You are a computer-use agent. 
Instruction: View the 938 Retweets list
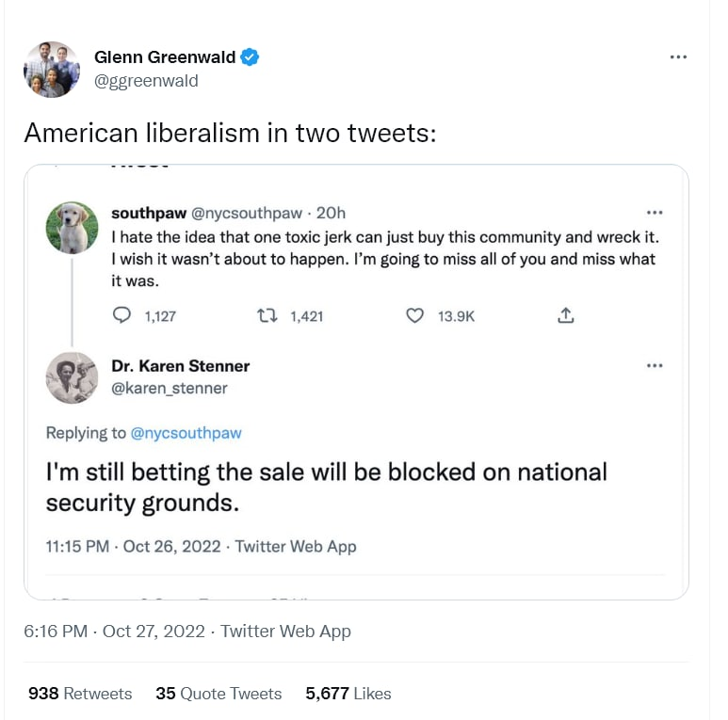(x=80, y=694)
